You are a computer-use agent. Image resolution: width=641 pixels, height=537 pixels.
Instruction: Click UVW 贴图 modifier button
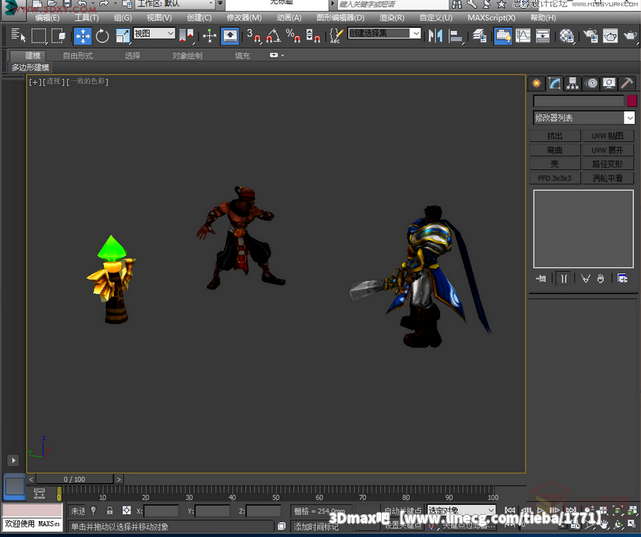coord(607,136)
